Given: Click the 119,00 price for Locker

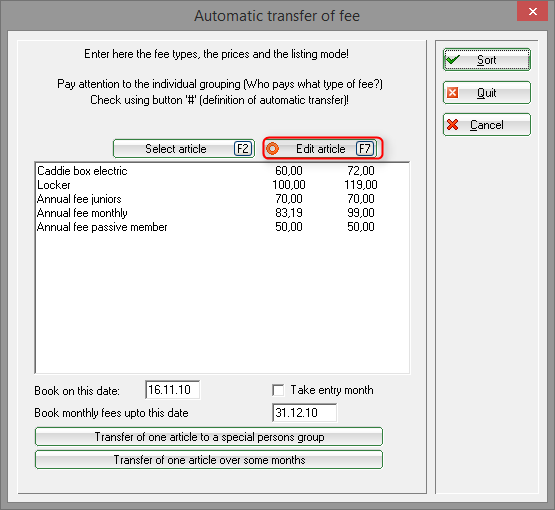Looking at the screenshot, I should 361,185.
